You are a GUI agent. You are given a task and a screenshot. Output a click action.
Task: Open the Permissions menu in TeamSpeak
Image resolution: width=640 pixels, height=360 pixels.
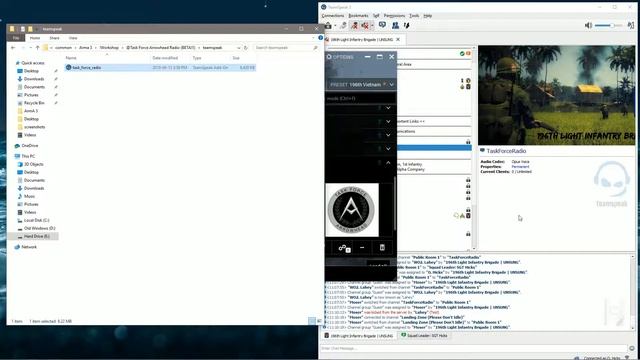click(394, 16)
